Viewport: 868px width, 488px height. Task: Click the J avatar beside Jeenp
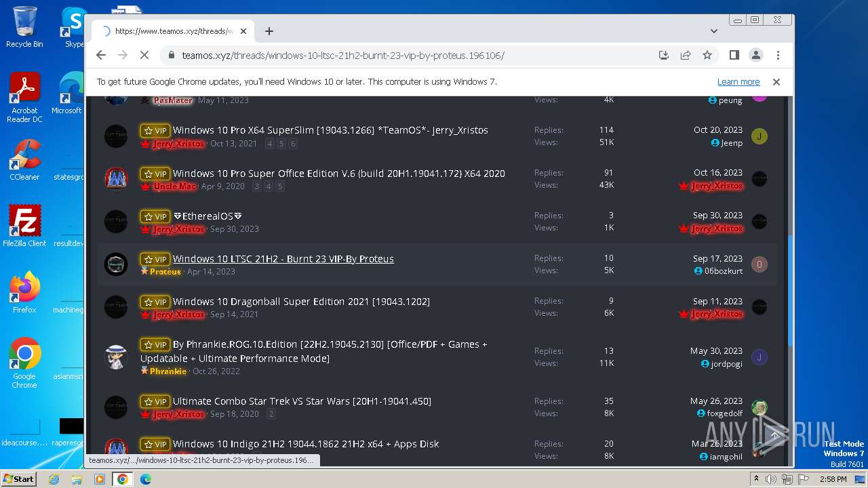click(x=759, y=136)
